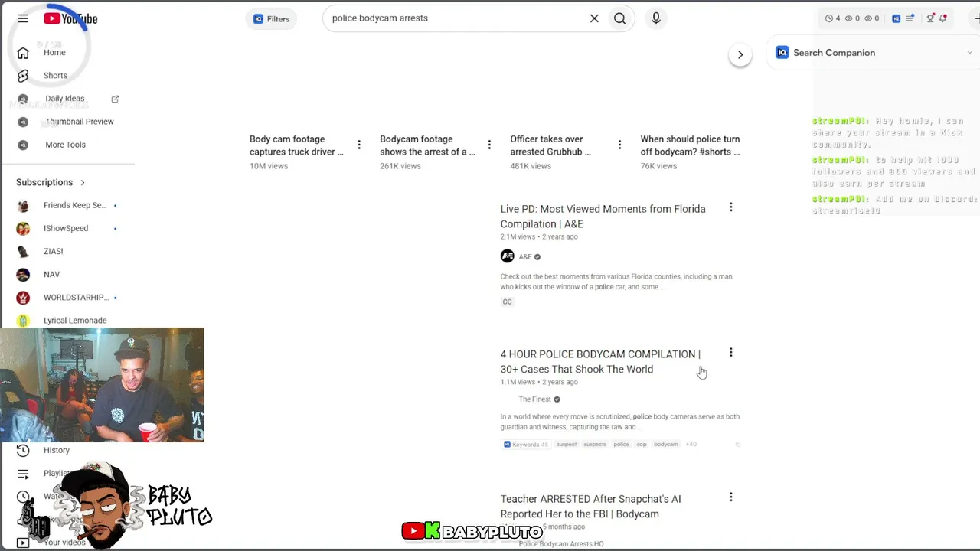The height and width of the screenshot is (551, 980).
Task: Open the A&E channel name link
Action: point(525,257)
